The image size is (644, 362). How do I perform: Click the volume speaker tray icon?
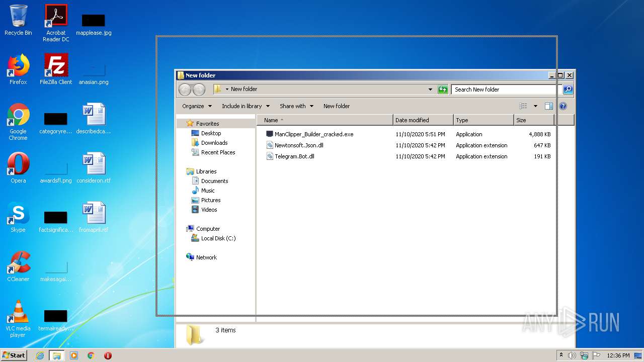[572, 355]
